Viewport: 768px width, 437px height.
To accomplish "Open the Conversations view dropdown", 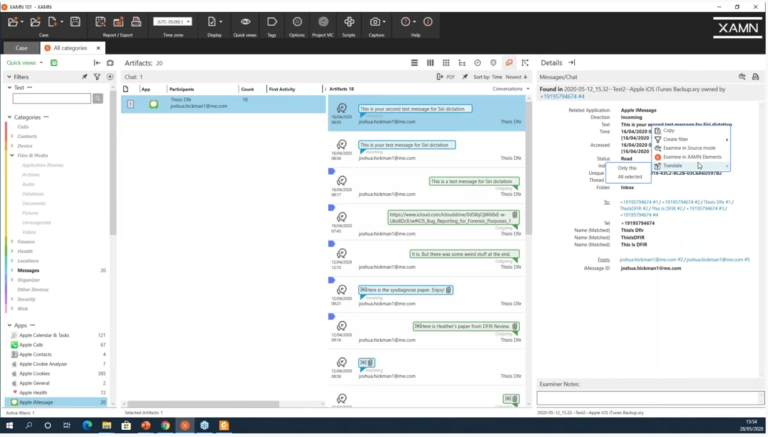I will click(511, 89).
